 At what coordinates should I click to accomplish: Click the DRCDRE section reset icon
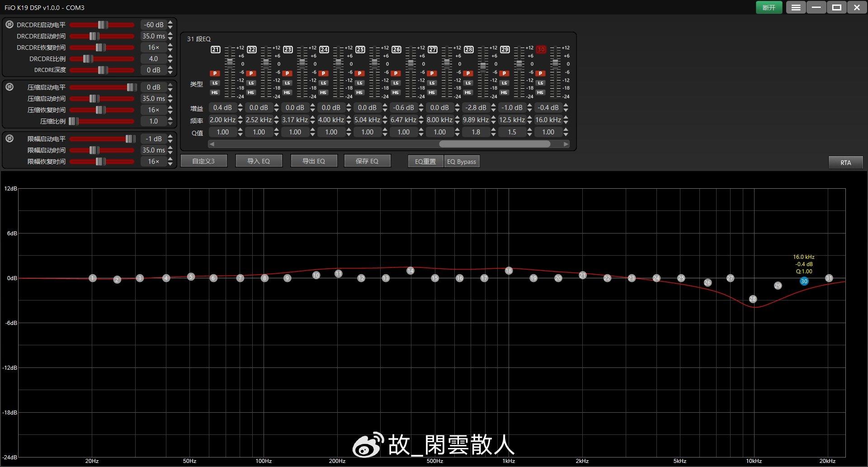[x=9, y=25]
